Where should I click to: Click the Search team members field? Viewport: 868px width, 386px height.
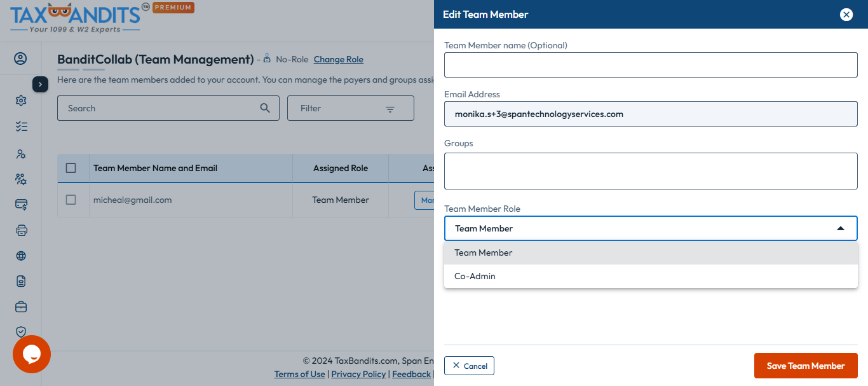click(x=168, y=108)
